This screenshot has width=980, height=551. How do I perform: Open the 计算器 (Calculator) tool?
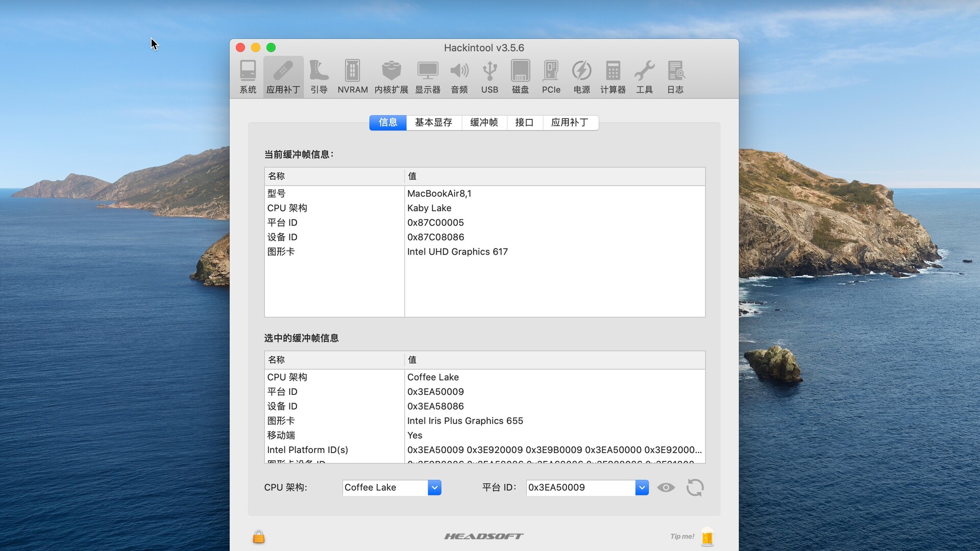pyautogui.click(x=612, y=77)
